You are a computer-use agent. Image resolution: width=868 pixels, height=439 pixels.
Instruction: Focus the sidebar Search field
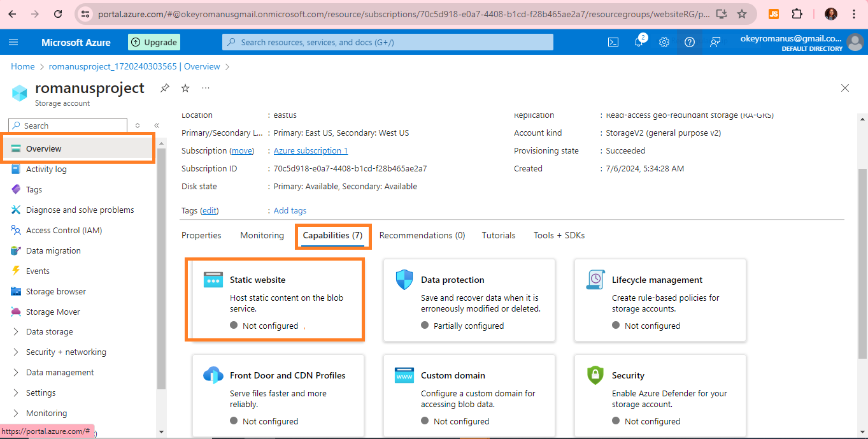pyautogui.click(x=68, y=126)
